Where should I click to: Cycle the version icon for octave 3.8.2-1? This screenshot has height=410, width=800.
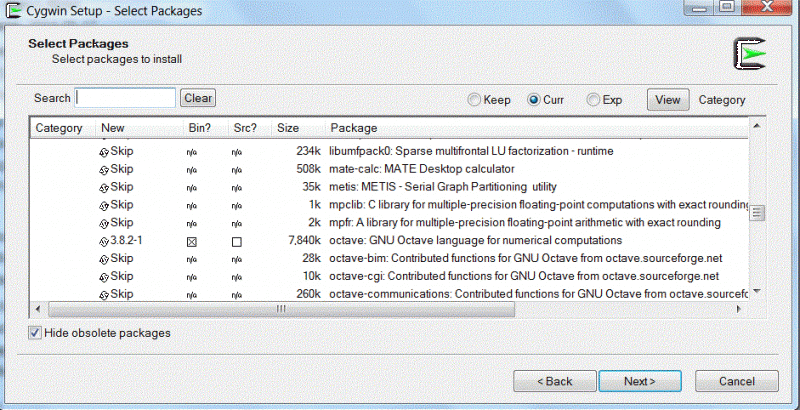(104, 241)
